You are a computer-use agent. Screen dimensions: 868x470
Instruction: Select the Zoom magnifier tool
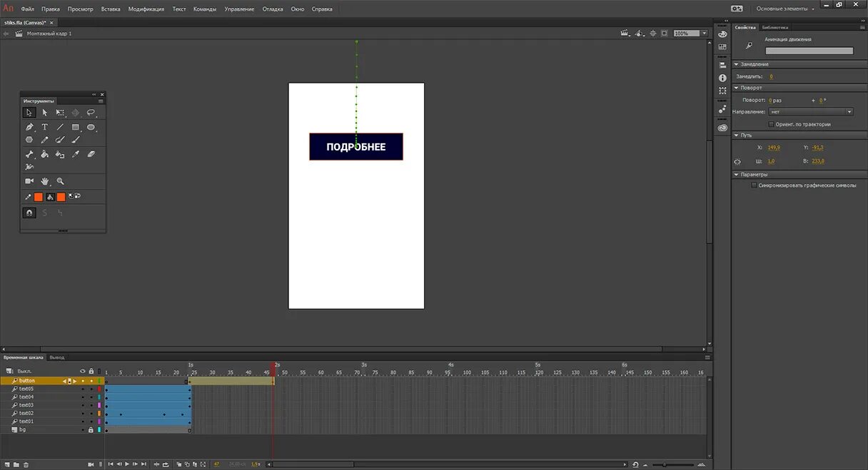pyautogui.click(x=60, y=181)
